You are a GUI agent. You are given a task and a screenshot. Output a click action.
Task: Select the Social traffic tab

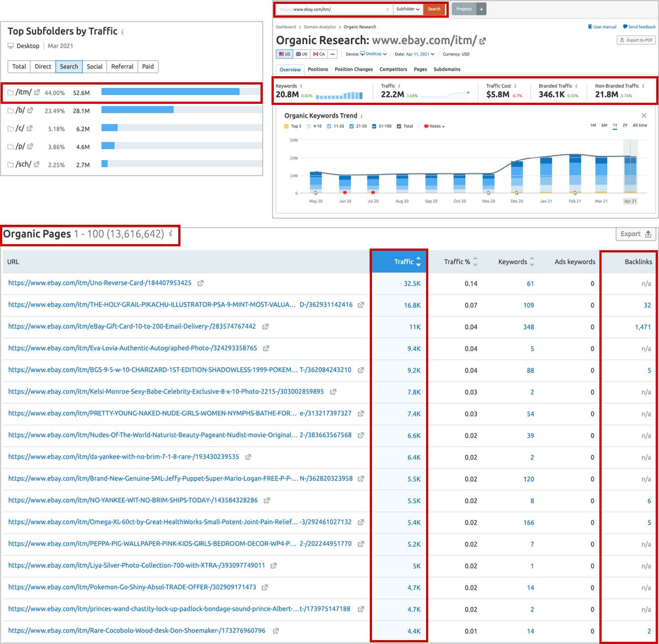pyautogui.click(x=94, y=66)
